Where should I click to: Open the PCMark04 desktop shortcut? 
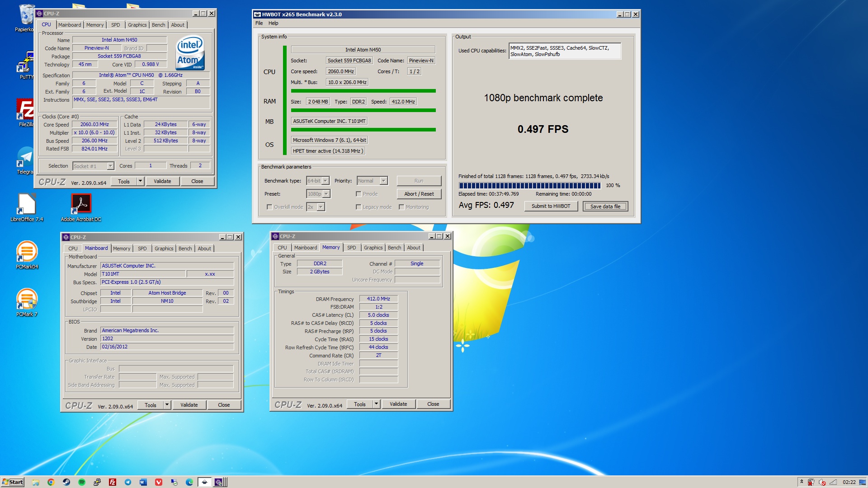(27, 255)
